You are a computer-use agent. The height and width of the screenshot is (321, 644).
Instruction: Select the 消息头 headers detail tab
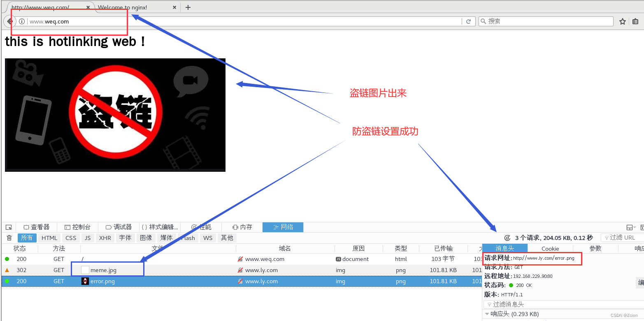click(505, 248)
